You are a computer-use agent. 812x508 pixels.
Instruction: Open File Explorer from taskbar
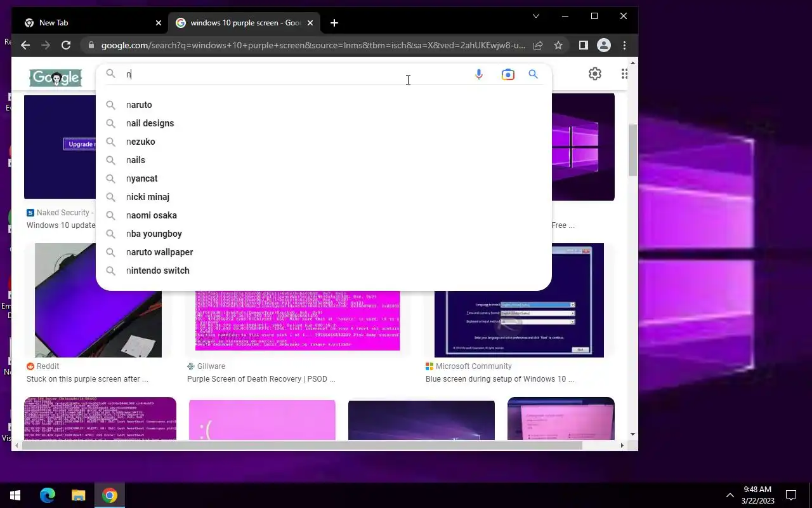click(78, 495)
